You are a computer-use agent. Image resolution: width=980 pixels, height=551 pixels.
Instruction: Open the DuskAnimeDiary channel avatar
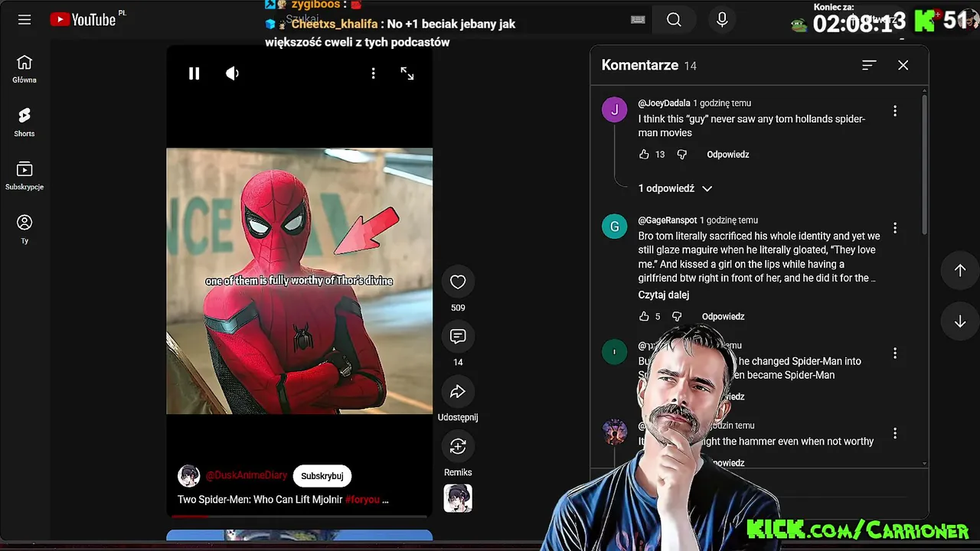pos(188,476)
